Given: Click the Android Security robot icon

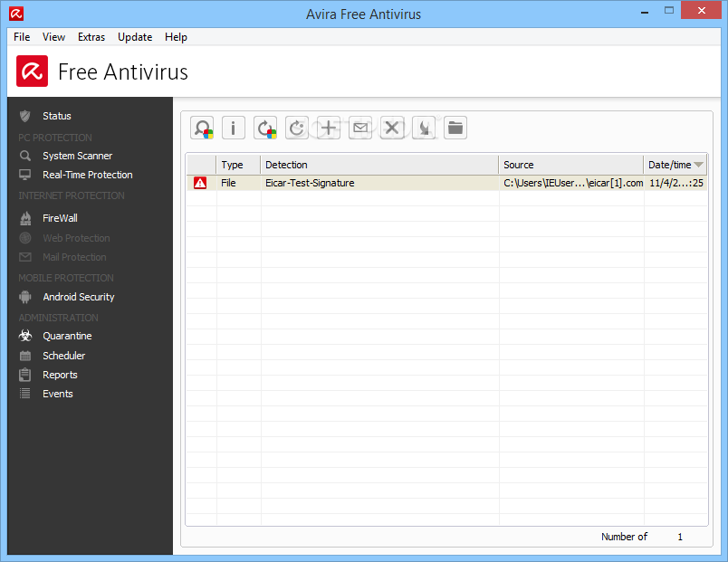Looking at the screenshot, I should [25, 297].
